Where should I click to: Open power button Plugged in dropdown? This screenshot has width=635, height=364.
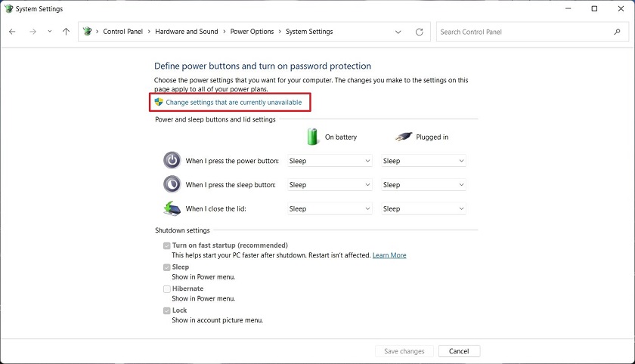coord(423,161)
